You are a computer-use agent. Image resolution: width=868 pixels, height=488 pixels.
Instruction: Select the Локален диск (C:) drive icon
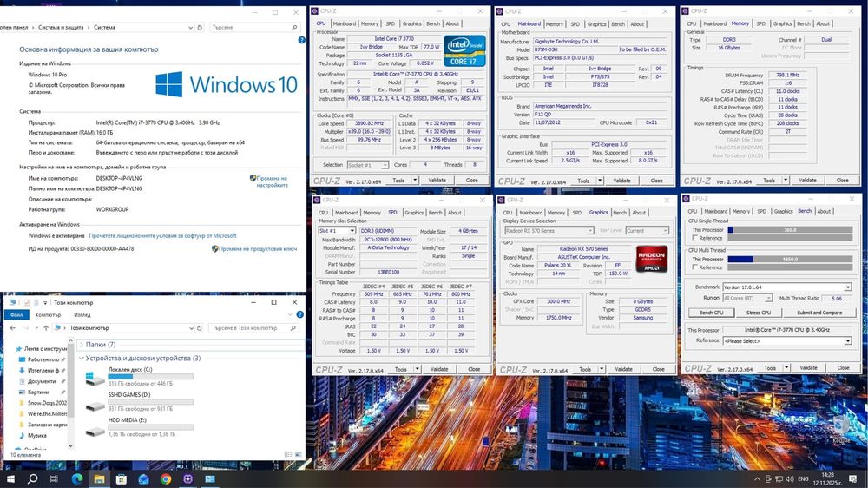(95, 379)
